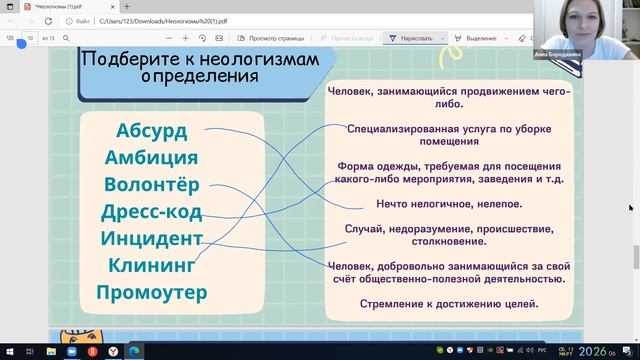Switch keyboard language РУС indicator

click(x=542, y=350)
